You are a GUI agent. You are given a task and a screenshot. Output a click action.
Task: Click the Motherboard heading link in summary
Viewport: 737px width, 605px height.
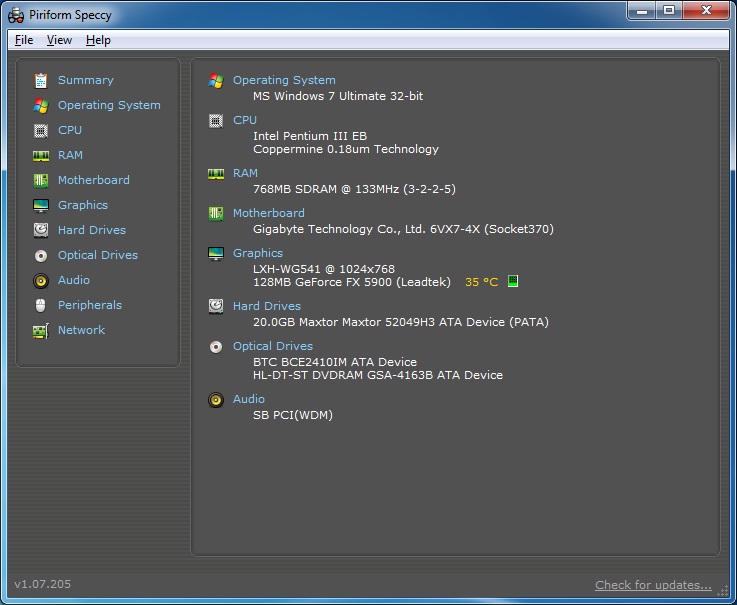pyautogui.click(x=269, y=213)
